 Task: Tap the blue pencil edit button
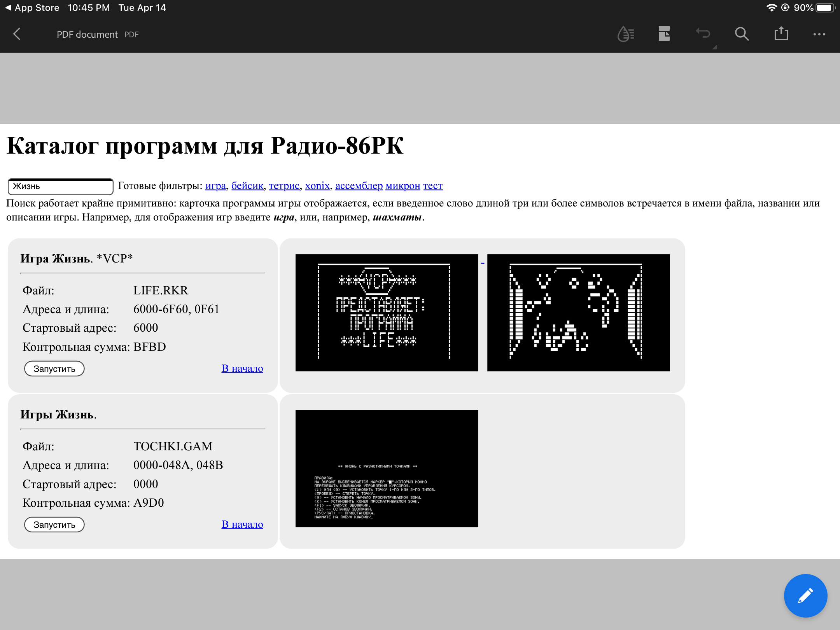coord(805,595)
